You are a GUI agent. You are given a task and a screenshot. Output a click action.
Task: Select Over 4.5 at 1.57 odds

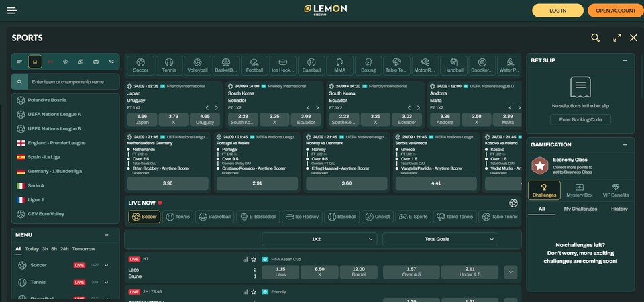411,272
